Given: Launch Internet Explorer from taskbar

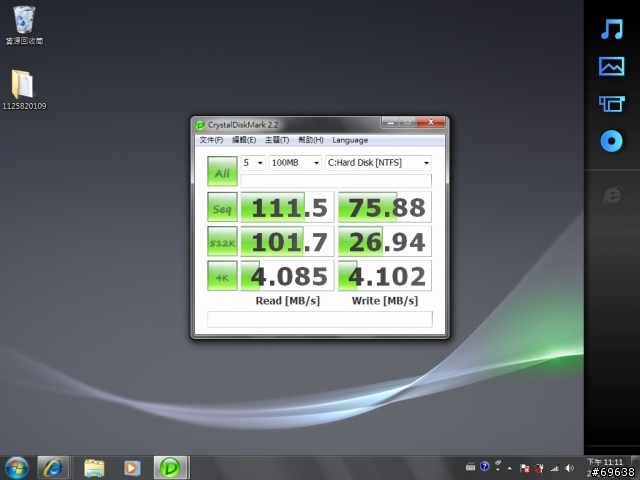Looking at the screenshot, I should [53, 468].
